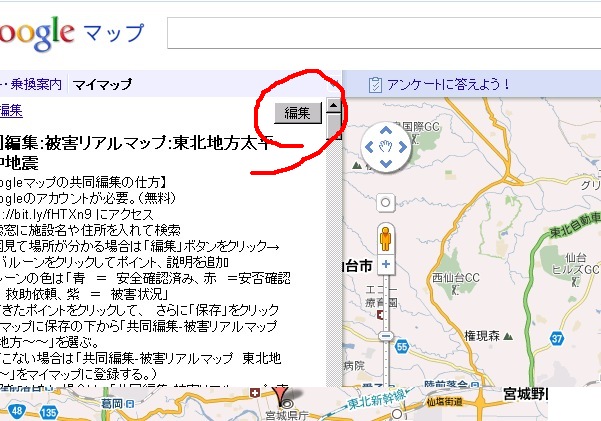The image size is (601, 421).
Task: Switch to the 乗換案内 tab
Action: [x=36, y=84]
